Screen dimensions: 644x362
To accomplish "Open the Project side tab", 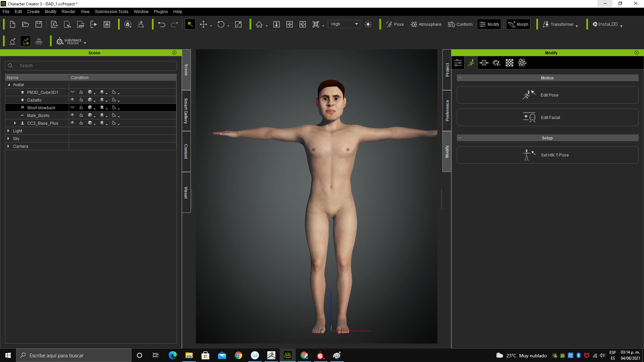I will [447, 70].
